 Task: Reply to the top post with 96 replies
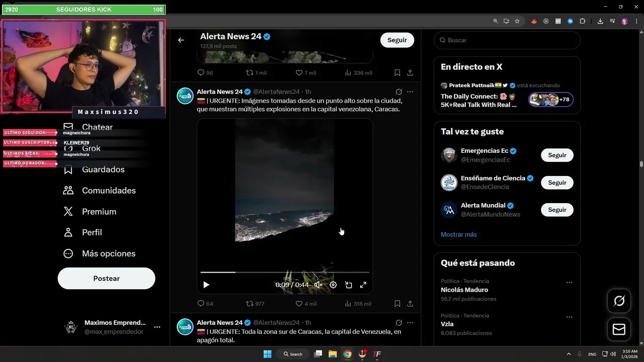coord(205,73)
